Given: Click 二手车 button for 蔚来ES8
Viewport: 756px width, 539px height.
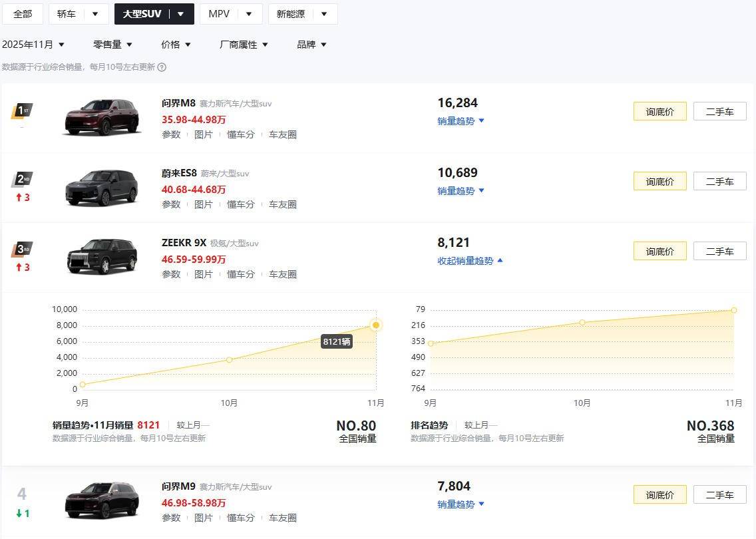Looking at the screenshot, I should 719,181.
